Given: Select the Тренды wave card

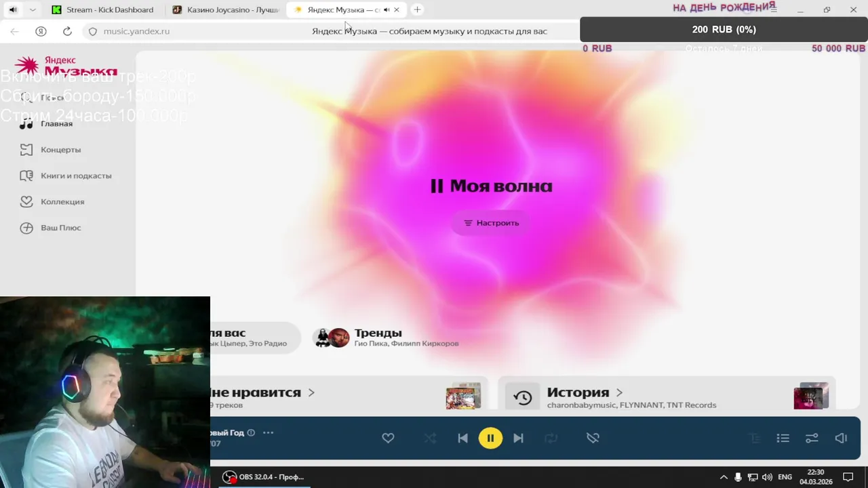Looking at the screenshot, I should [387, 338].
